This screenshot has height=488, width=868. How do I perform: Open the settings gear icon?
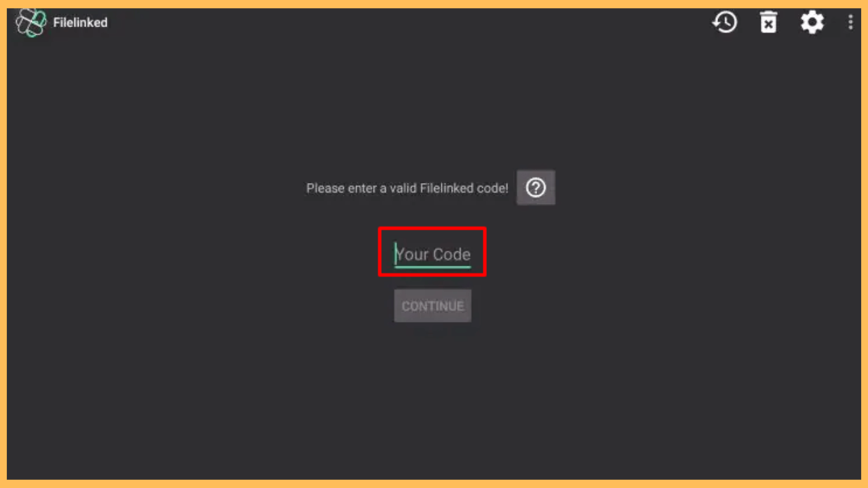[812, 22]
